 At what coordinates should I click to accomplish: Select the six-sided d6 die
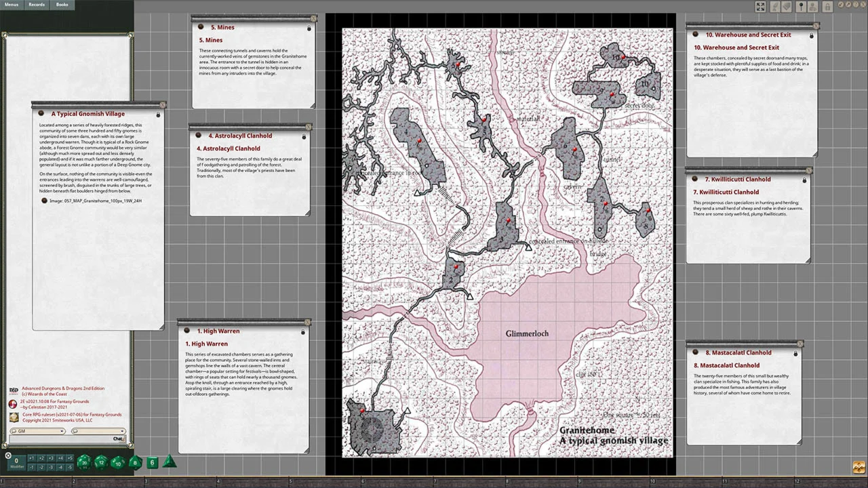tap(152, 462)
